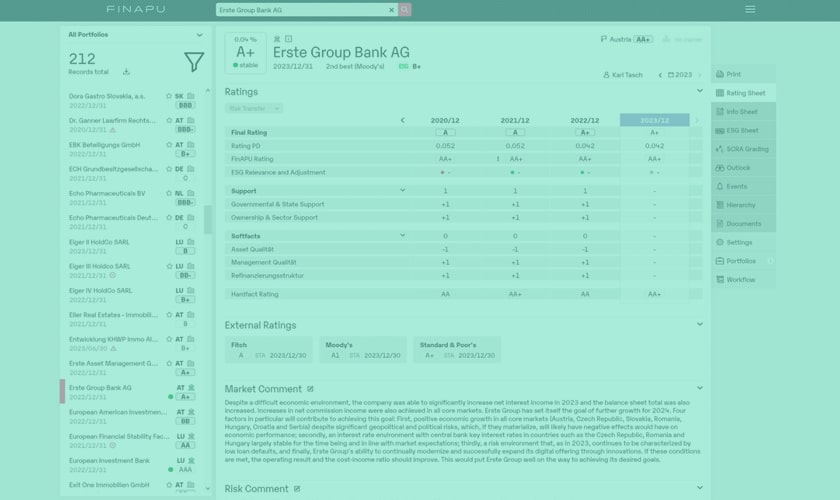Click the A+ stable rating badge
This screenshot has height=500, width=840.
245,53
